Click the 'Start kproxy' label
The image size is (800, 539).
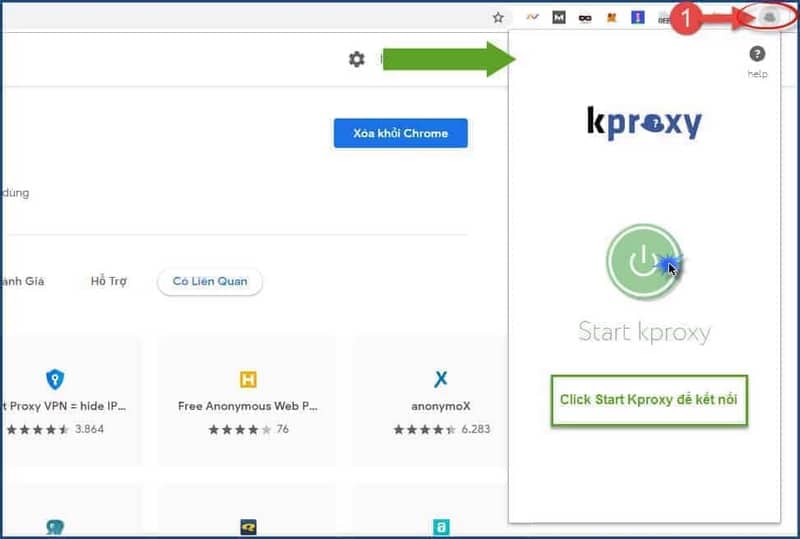click(x=644, y=332)
